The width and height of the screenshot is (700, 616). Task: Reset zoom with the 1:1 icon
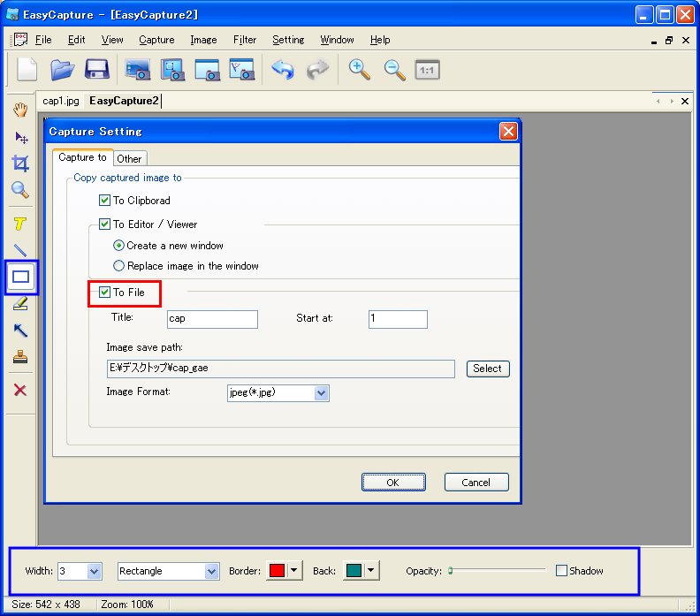pos(427,70)
